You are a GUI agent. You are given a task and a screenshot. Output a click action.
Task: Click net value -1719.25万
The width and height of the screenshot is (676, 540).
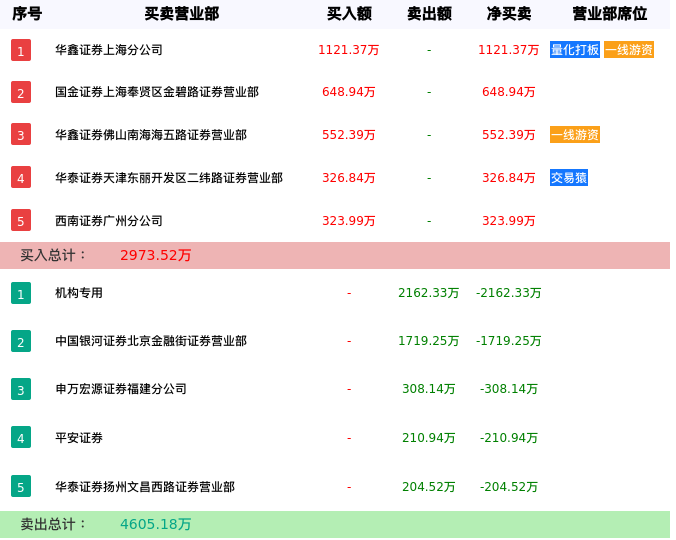(x=509, y=341)
